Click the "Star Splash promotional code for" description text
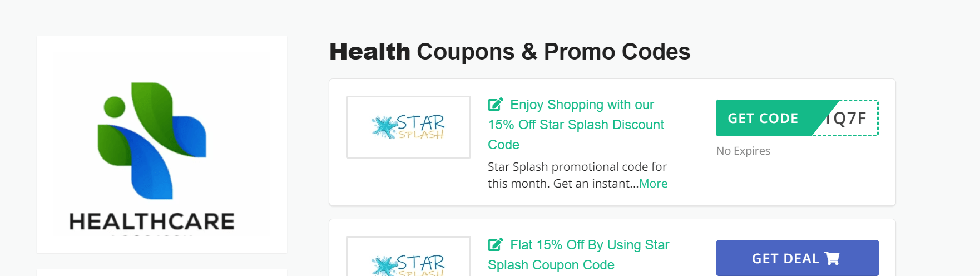This screenshot has height=276, width=980. click(577, 167)
